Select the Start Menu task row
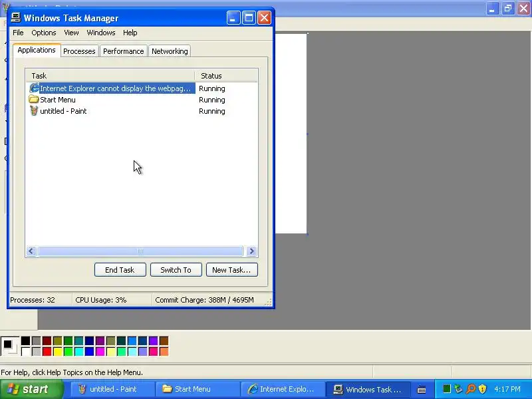The width and height of the screenshot is (532, 399). [142, 100]
